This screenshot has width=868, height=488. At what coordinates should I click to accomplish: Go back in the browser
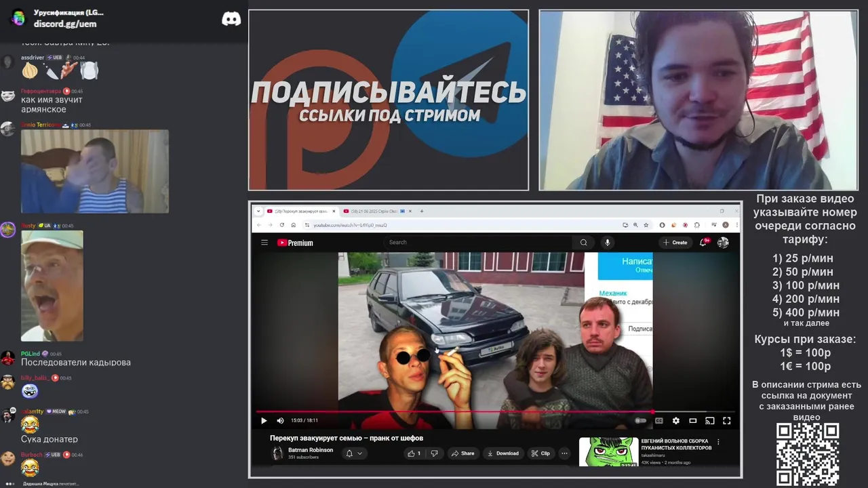[x=259, y=225]
